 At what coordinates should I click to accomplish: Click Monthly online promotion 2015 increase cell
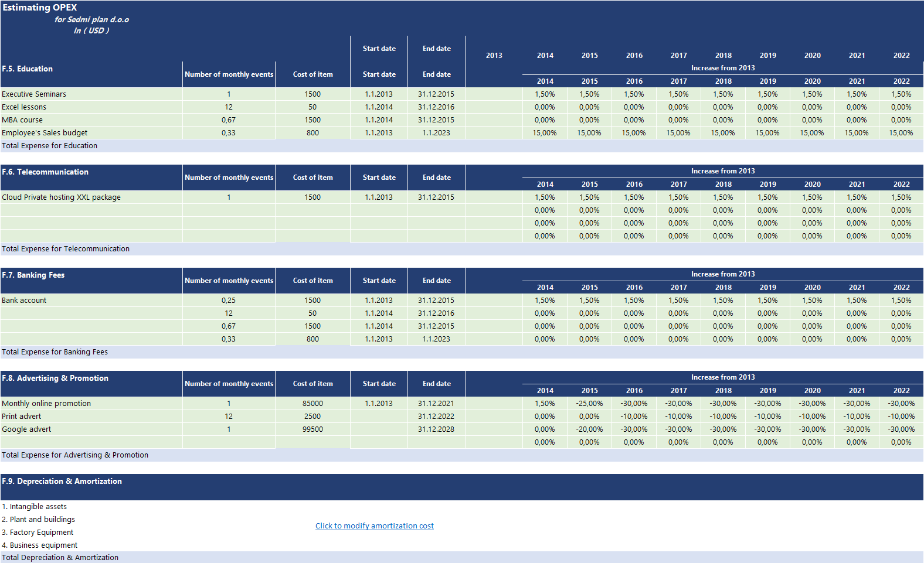[x=589, y=404]
